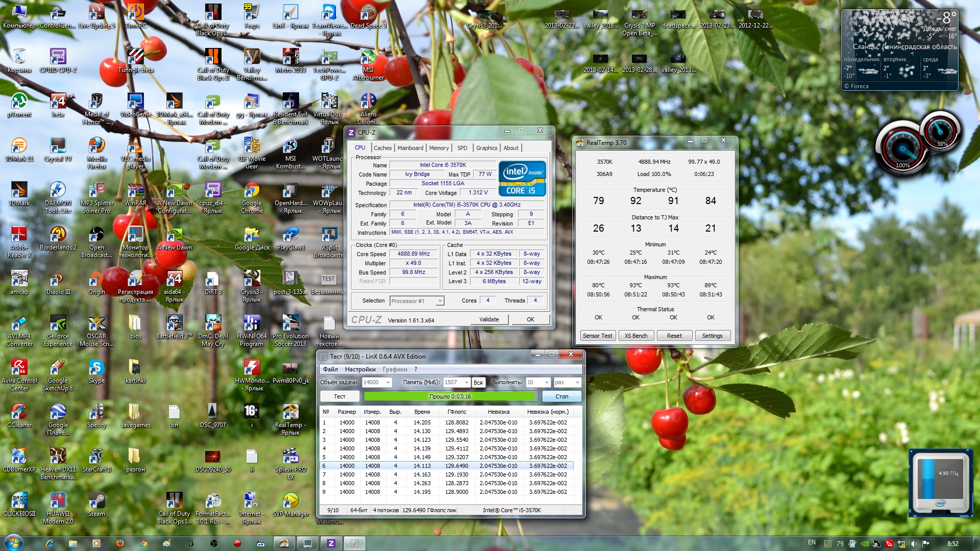Open Firefox from the taskbar
The height and width of the screenshot is (551, 980).
click(120, 543)
